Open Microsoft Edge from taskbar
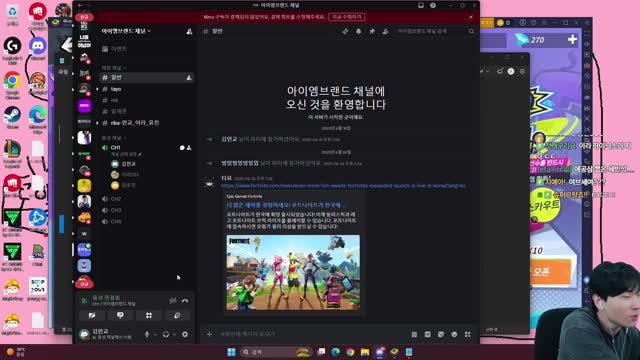Image resolution: width=640 pixels, height=360 pixels. pos(336,352)
